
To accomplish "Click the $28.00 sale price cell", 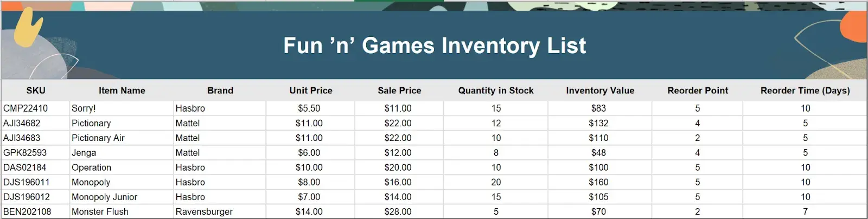I will pos(398,211).
